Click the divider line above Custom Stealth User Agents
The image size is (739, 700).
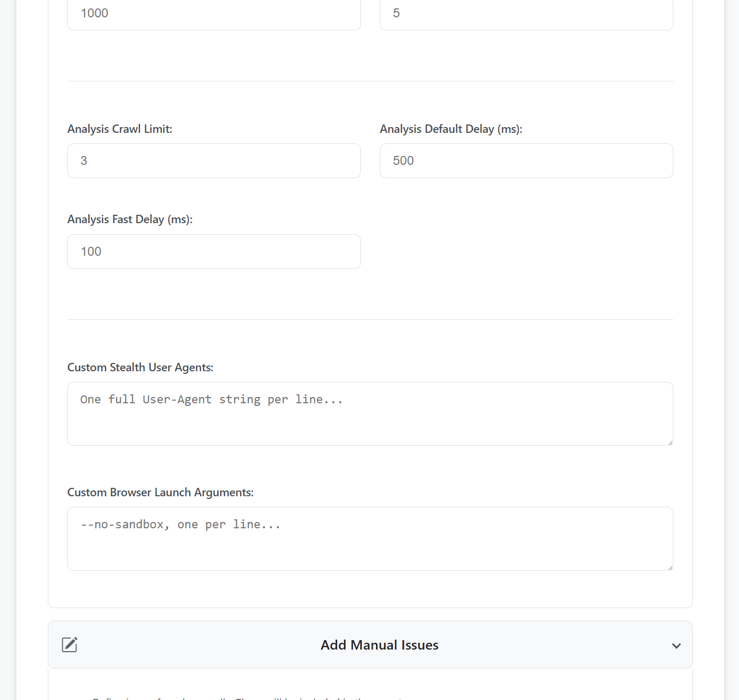(370, 320)
